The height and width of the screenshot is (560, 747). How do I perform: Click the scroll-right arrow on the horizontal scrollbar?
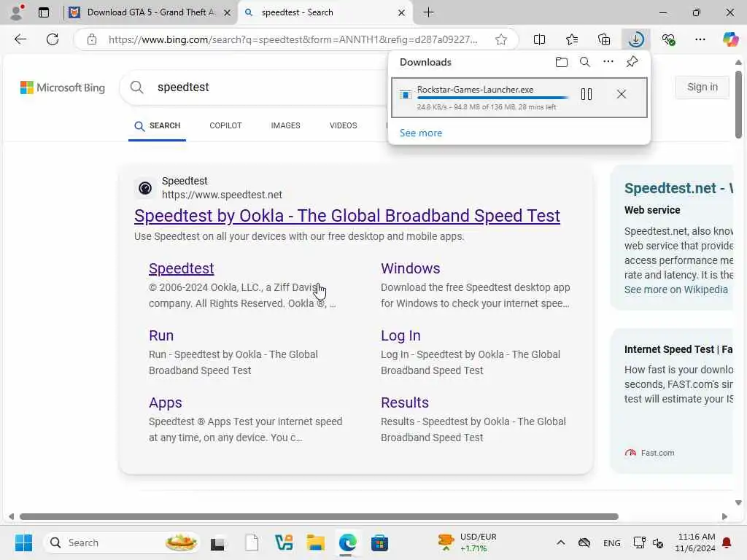pos(724,517)
